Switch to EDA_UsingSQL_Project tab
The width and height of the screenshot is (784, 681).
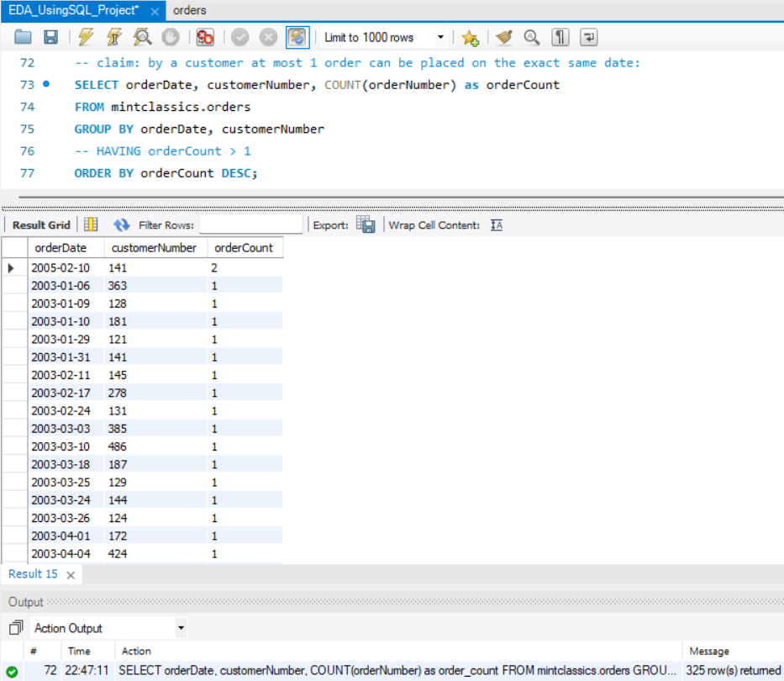[73, 10]
